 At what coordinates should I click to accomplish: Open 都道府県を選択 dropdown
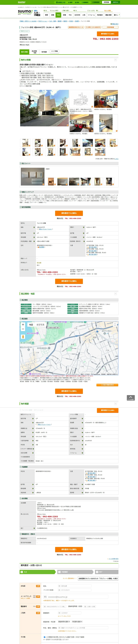coord(64,621)
